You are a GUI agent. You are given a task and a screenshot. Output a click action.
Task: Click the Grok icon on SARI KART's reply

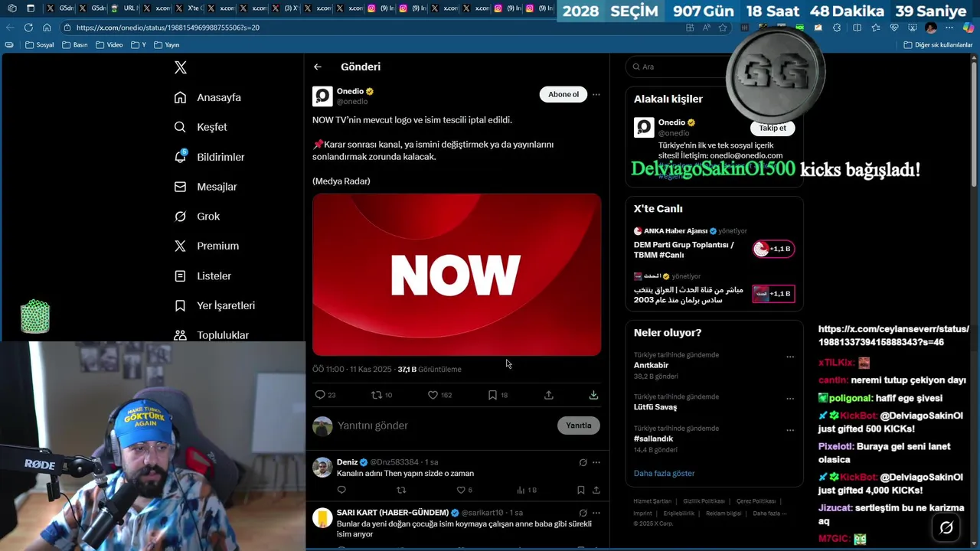click(x=583, y=513)
